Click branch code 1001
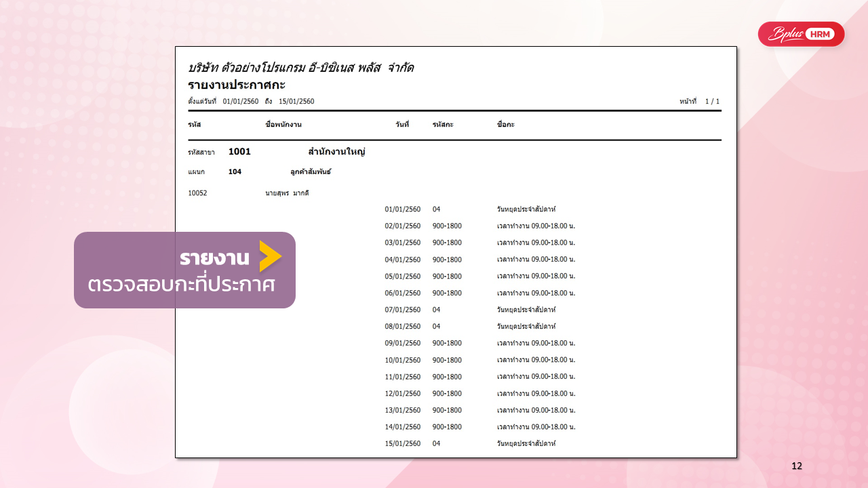Screen dimensions: 868x488 (x=239, y=152)
